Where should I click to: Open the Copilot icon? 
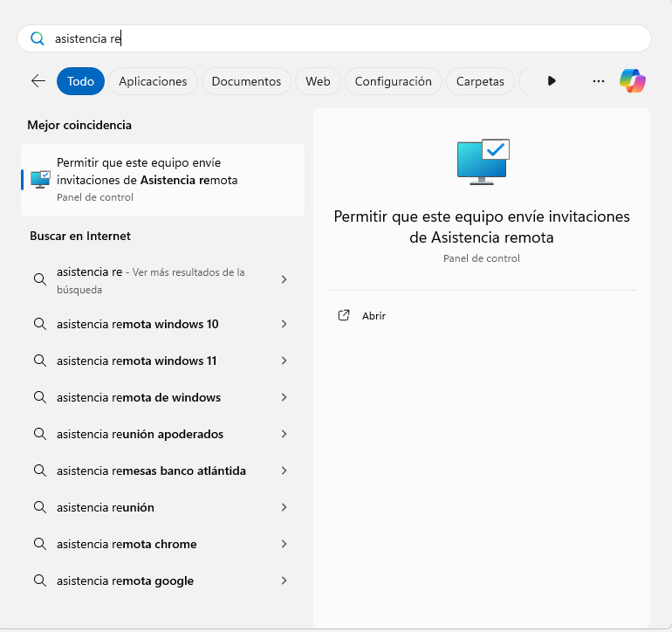coord(632,81)
